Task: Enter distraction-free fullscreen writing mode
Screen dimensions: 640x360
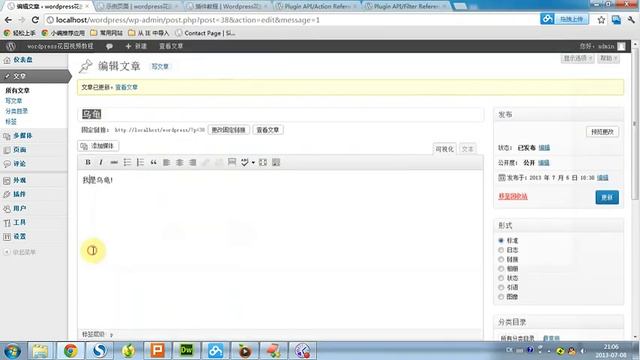Action: tap(263, 162)
